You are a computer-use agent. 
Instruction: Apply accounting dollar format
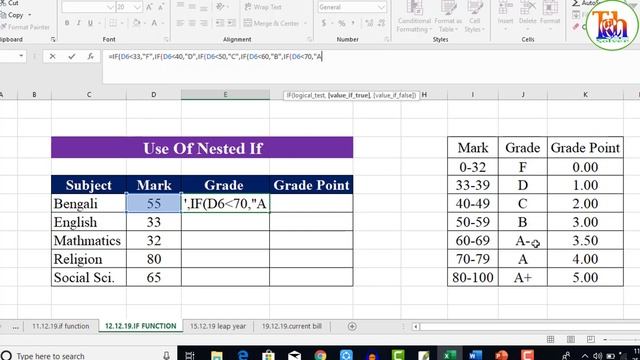324,23
